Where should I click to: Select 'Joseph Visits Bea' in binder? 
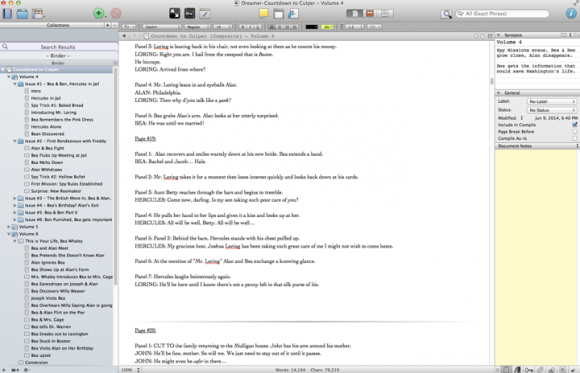48,298
